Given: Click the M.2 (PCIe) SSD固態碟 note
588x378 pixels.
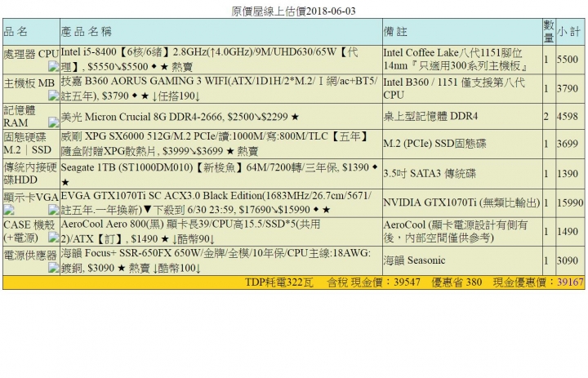Looking at the screenshot, I should tap(434, 143).
